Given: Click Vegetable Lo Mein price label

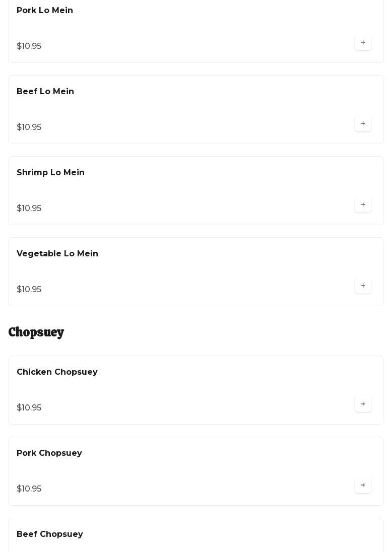Looking at the screenshot, I should click(29, 290).
